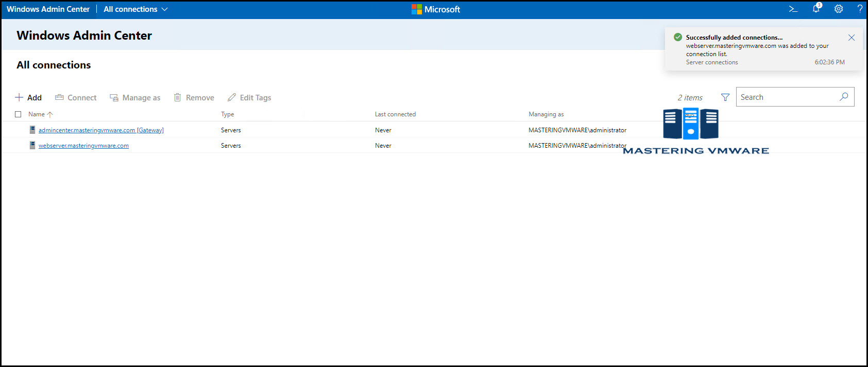Image resolution: width=868 pixels, height=367 pixels.
Task: Dismiss the success notification
Action: click(852, 38)
